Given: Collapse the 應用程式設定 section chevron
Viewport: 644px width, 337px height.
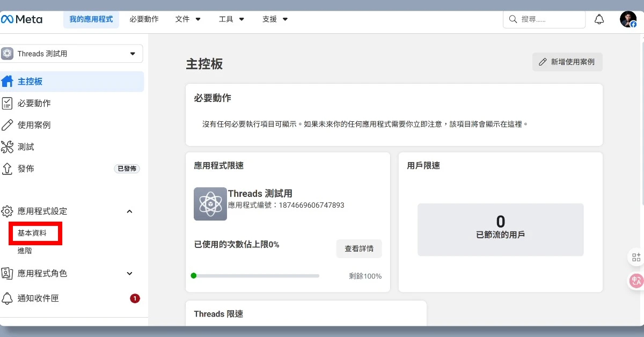Looking at the screenshot, I should tap(129, 211).
